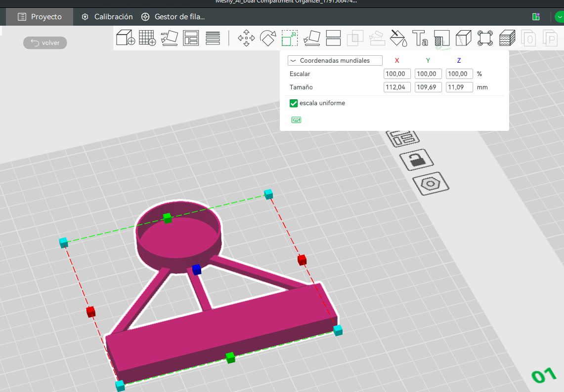Select the Rotate tool

268,38
